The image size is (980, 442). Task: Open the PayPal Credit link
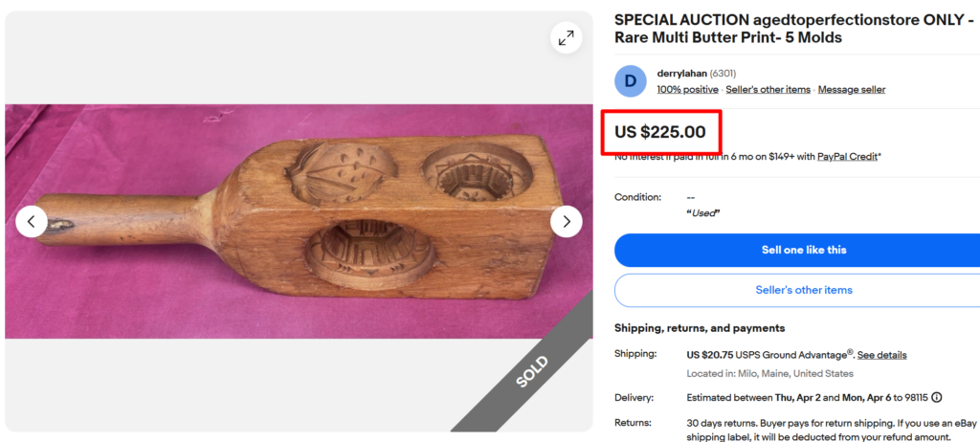click(x=847, y=156)
